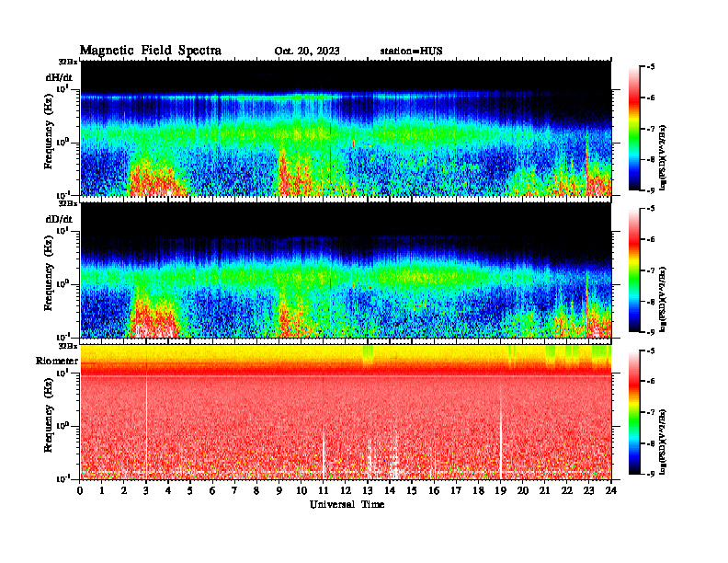Select the "dD/dt" panel label
Viewport: 728px width, 563px height.
tap(59, 219)
